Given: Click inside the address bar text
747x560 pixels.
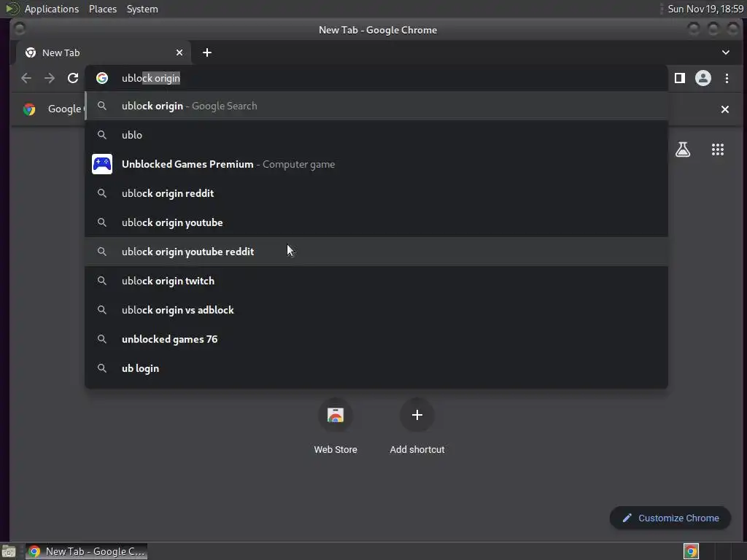Looking at the screenshot, I should 151,78.
